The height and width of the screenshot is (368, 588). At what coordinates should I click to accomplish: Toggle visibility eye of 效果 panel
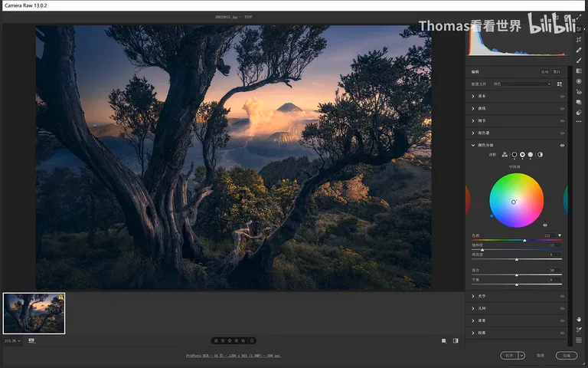click(562, 320)
